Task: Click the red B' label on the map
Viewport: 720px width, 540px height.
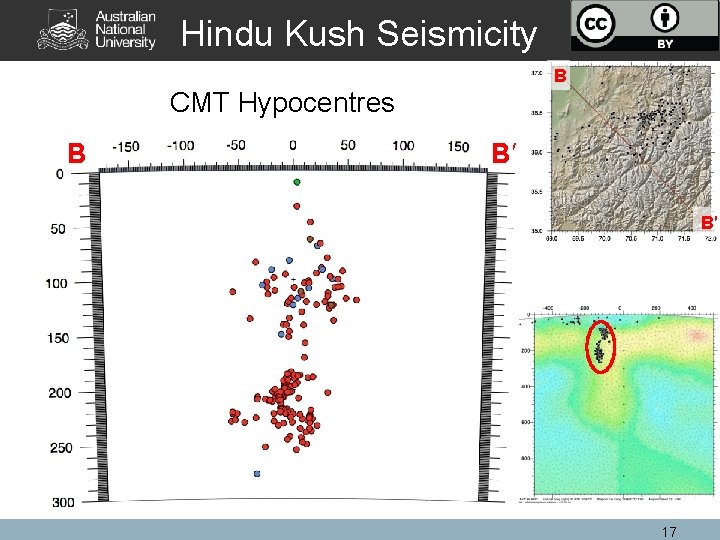Action: click(708, 222)
